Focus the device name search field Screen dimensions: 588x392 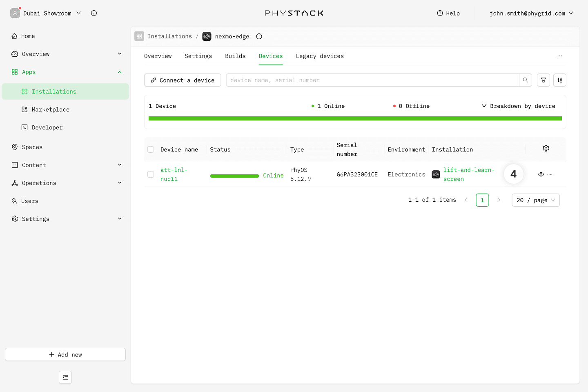[372, 80]
